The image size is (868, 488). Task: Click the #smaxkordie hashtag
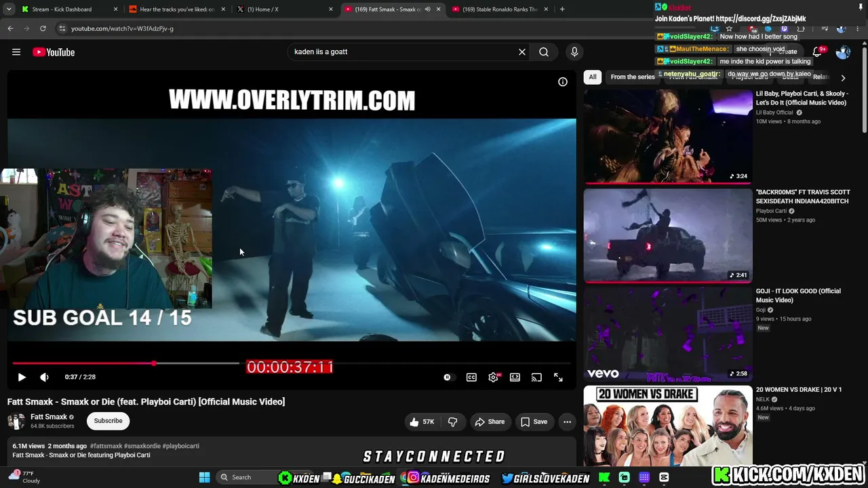[142, 446]
